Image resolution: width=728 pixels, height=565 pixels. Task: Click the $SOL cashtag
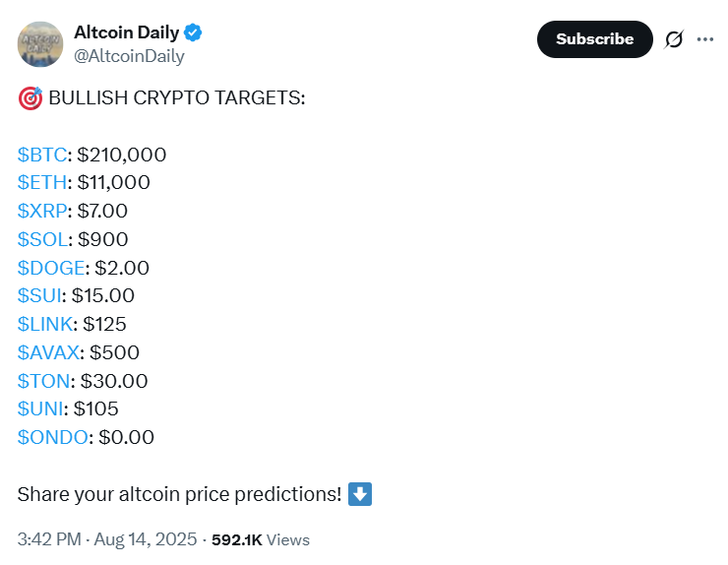42,239
